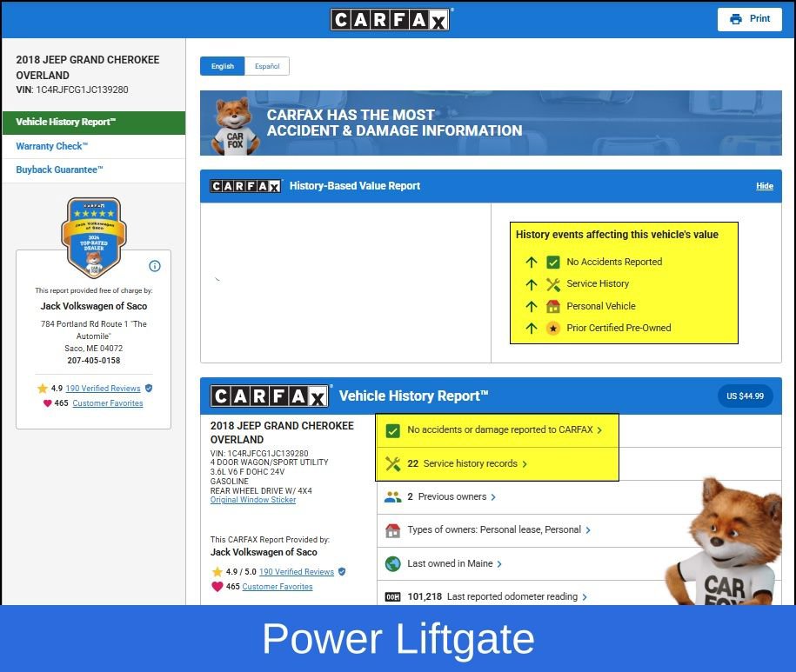The height and width of the screenshot is (672, 796).
Task: Select the English language option
Action: click(x=223, y=66)
